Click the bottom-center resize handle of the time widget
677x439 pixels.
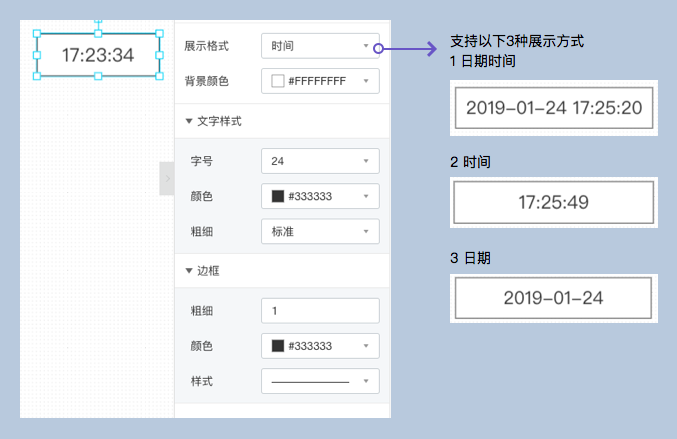pyautogui.click(x=98, y=76)
